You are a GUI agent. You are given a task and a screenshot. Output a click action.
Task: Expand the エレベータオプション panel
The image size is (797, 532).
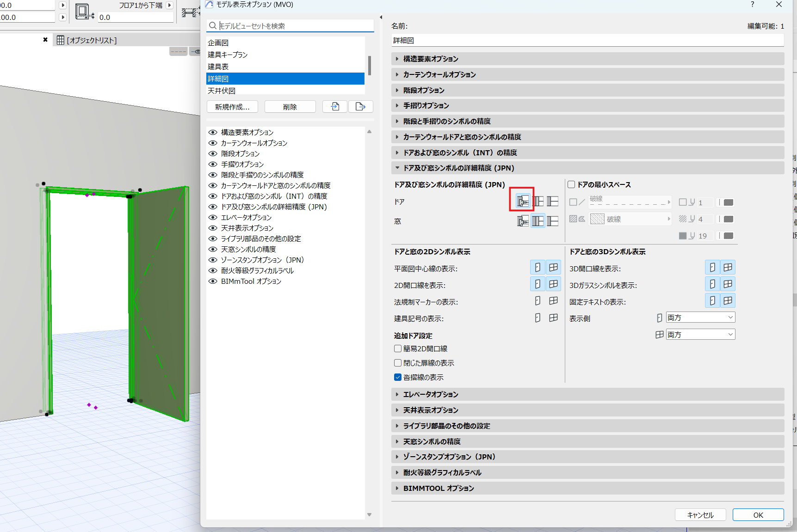tap(587, 394)
